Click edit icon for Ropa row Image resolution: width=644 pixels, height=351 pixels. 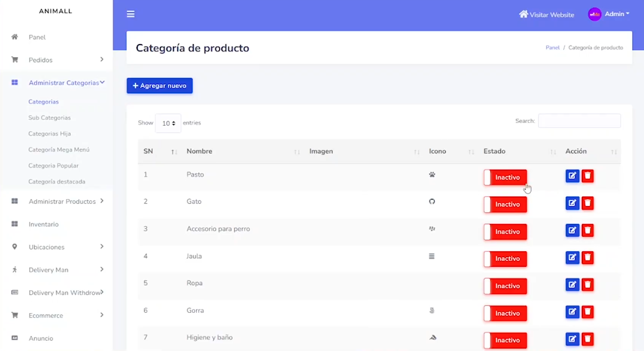[572, 285]
